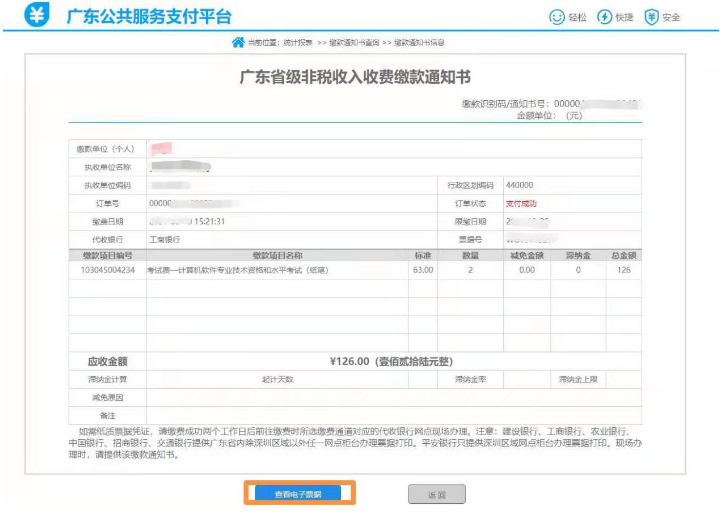Viewport: 728px width, 516px height.
Task: Click project code 103045004234 cell
Action: click(106, 270)
